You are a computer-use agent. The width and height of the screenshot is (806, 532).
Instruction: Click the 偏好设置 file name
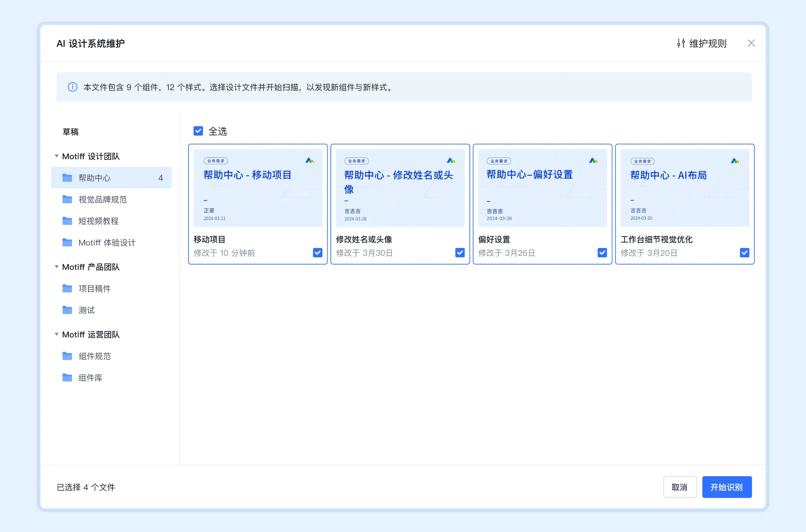(494, 239)
